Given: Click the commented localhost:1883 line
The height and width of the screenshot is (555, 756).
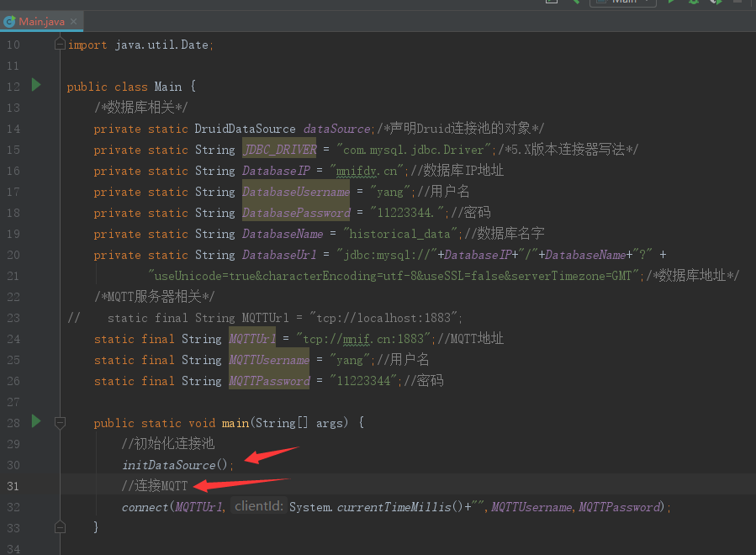Looking at the screenshot, I should (x=265, y=318).
